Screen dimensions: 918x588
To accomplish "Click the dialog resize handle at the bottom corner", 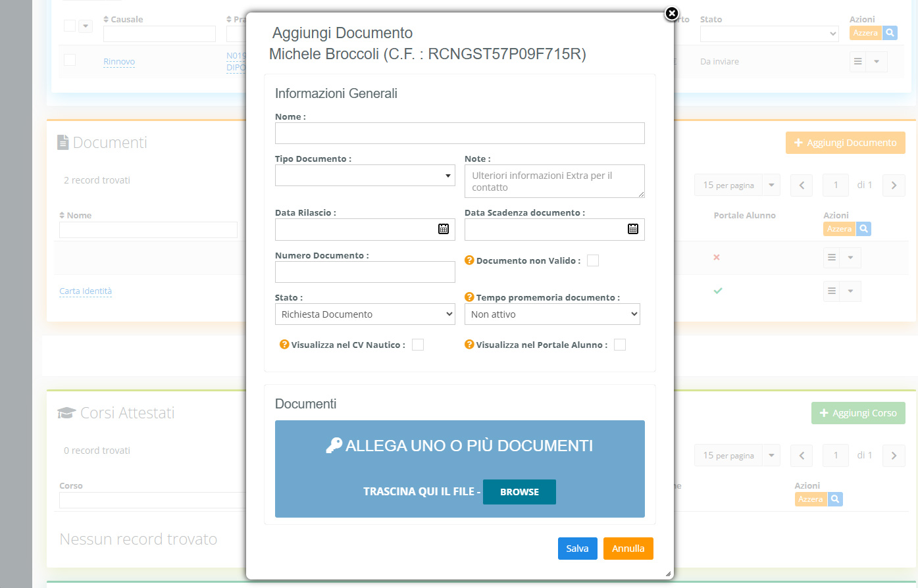I will click(x=668, y=574).
